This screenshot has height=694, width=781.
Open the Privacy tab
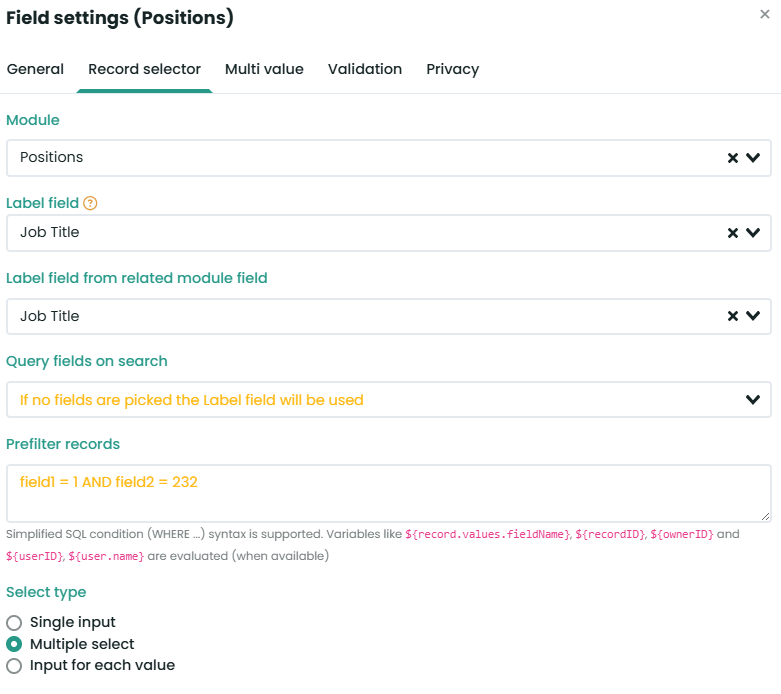[x=452, y=69]
